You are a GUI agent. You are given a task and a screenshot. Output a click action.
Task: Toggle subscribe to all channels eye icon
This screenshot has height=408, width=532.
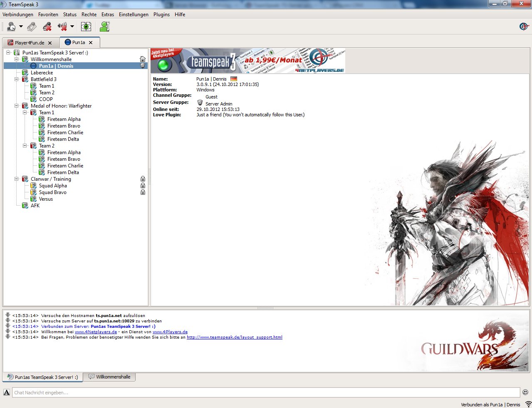click(86, 27)
